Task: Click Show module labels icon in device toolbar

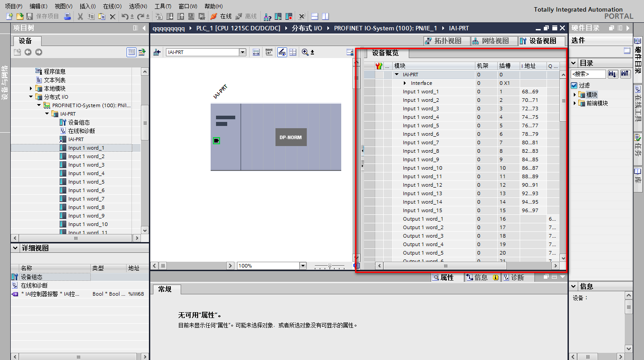Action: [269, 52]
